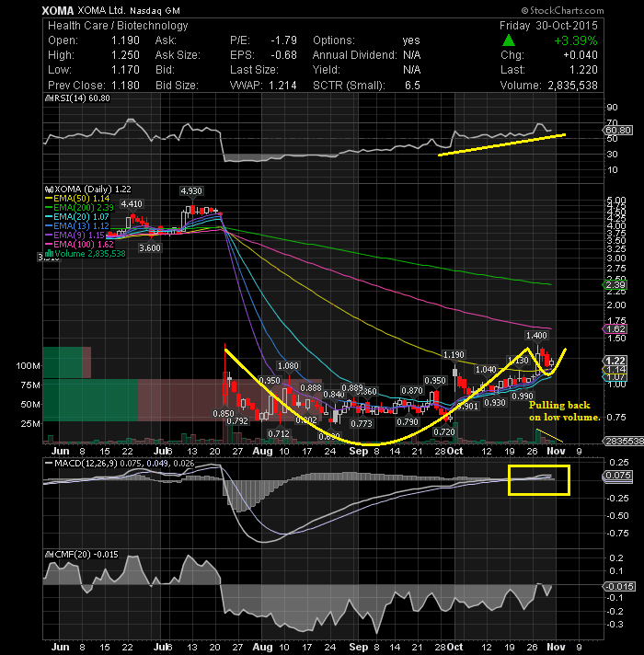
Task: Select the Health Care / Biotechnology sector text
Action: click(x=118, y=26)
